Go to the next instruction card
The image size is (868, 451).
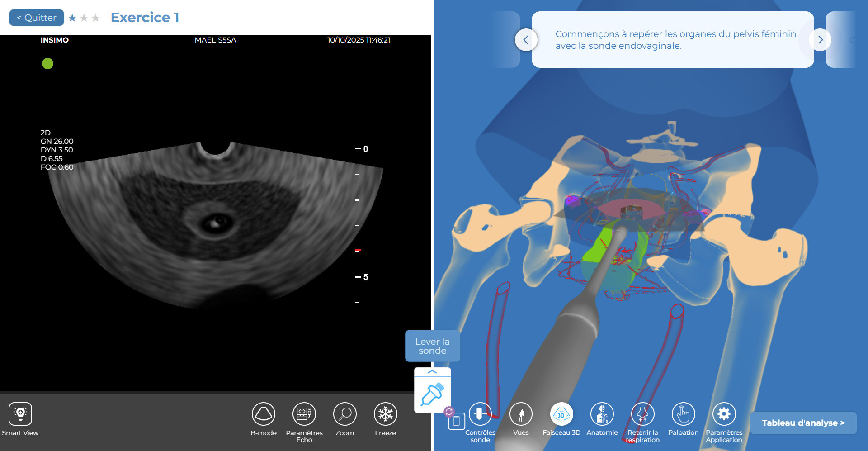coord(821,40)
